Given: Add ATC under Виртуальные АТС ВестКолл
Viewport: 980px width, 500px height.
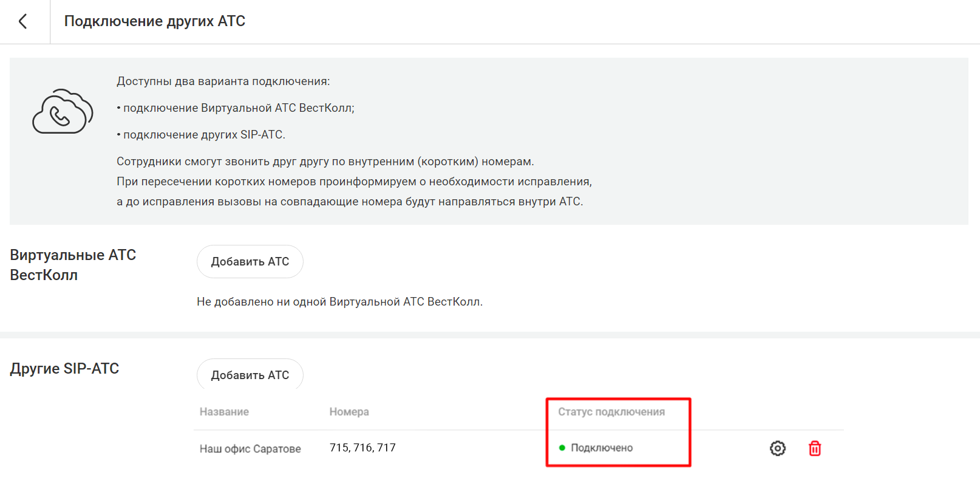Looking at the screenshot, I should pos(250,262).
